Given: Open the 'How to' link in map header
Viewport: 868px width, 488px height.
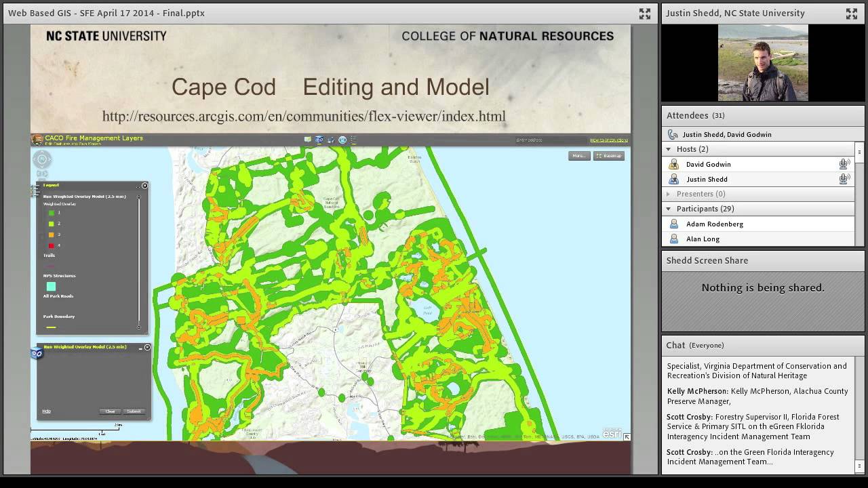Looking at the screenshot, I should [x=609, y=140].
